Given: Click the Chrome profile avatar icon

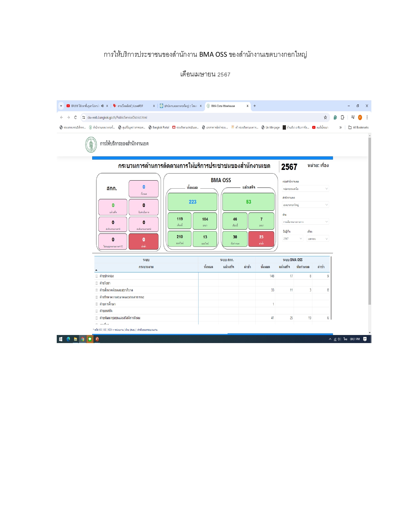Looking at the screenshot, I should (x=360, y=117).
